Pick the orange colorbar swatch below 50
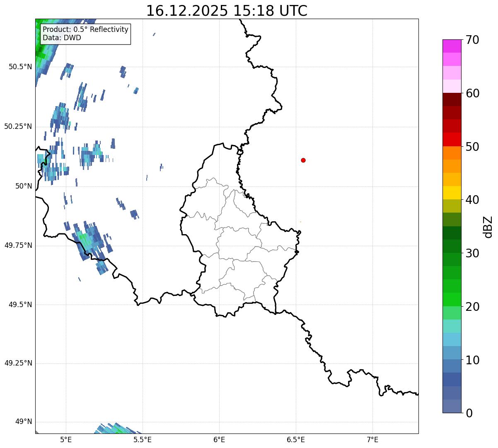This screenshot has width=498, height=448. pyautogui.click(x=452, y=153)
